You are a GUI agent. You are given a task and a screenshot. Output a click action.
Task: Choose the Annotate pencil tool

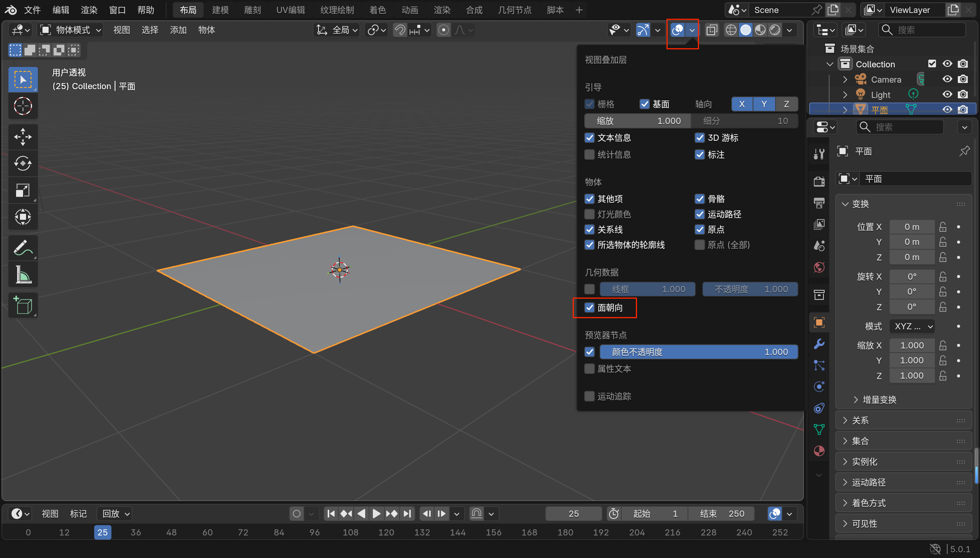click(x=23, y=247)
